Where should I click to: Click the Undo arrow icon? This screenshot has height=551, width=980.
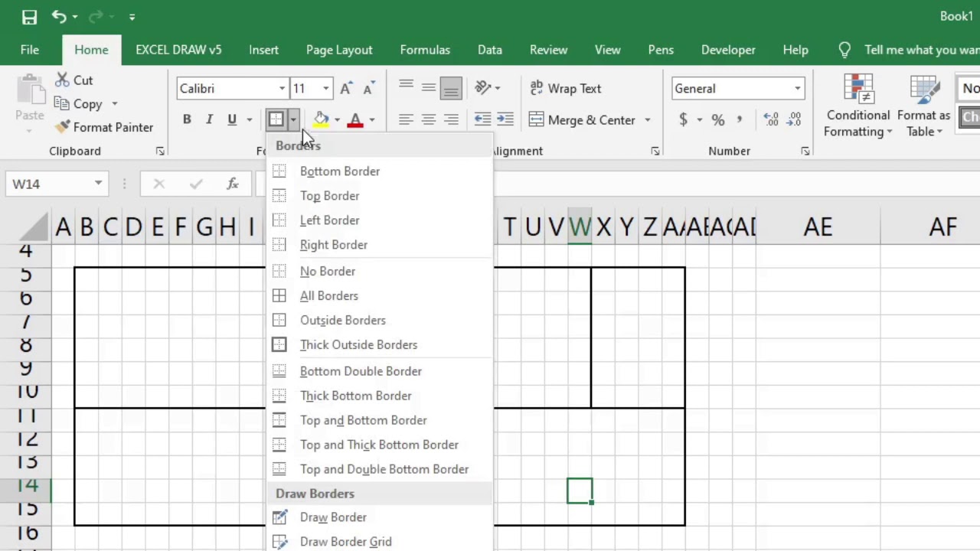(x=59, y=16)
